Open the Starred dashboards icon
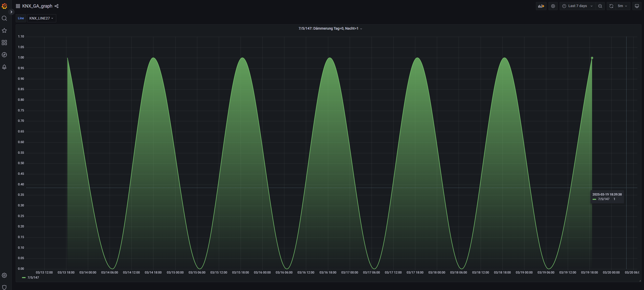This screenshot has width=644, height=290. pos(4,30)
